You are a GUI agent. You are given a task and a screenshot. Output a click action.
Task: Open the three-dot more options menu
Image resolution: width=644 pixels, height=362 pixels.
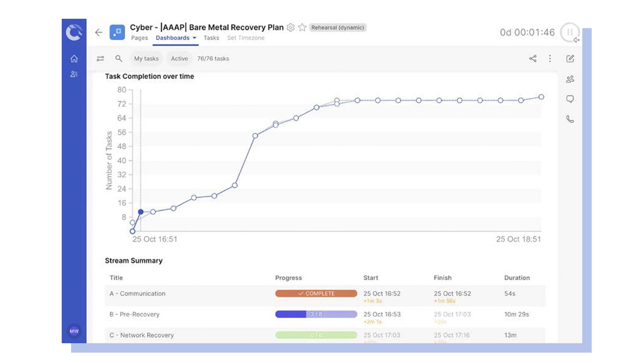pos(550,59)
